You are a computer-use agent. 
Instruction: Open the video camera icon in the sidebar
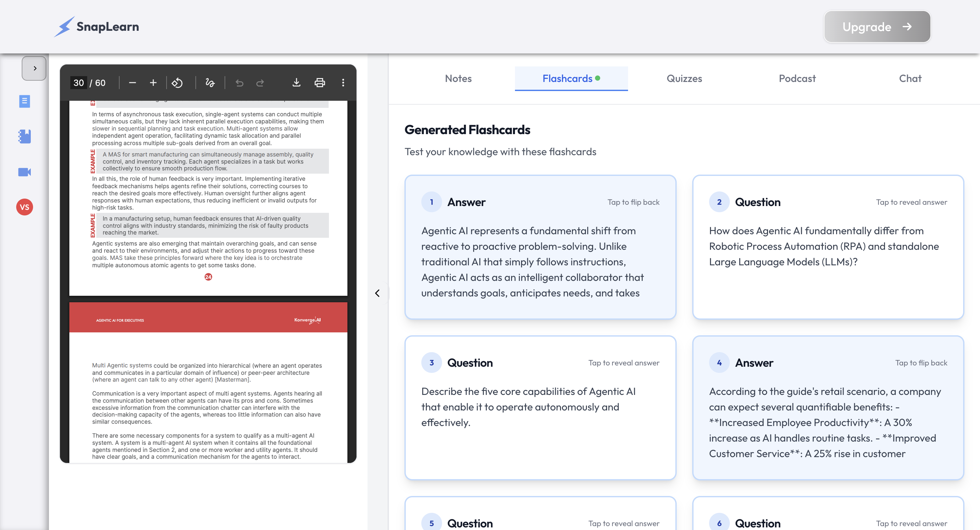point(24,172)
